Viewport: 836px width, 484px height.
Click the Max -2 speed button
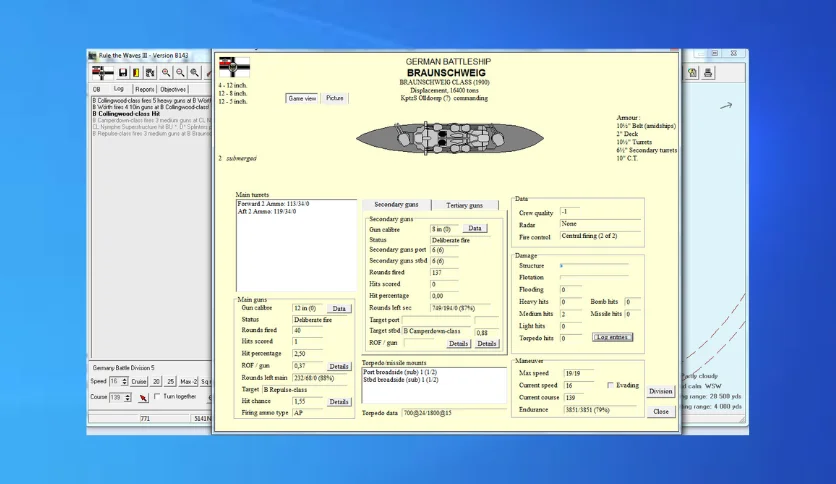point(188,382)
